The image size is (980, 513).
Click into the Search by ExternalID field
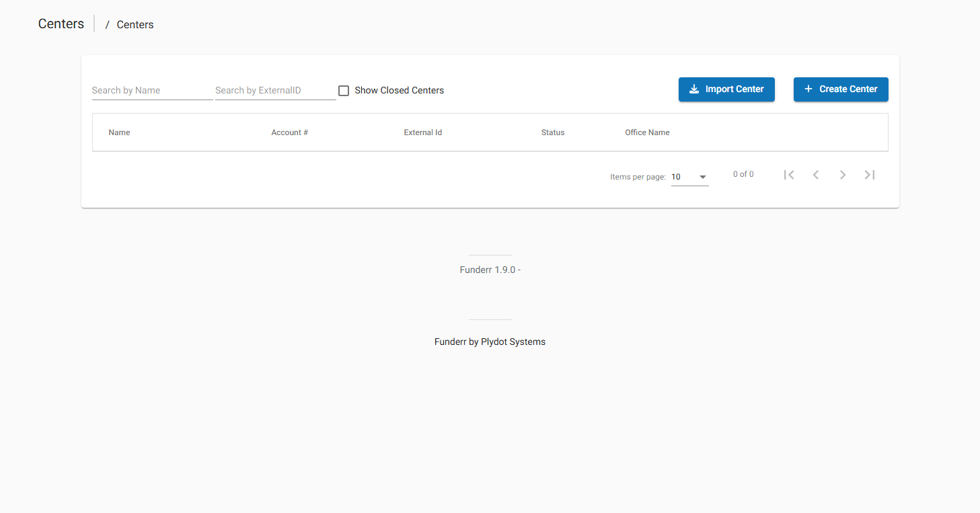pos(275,90)
